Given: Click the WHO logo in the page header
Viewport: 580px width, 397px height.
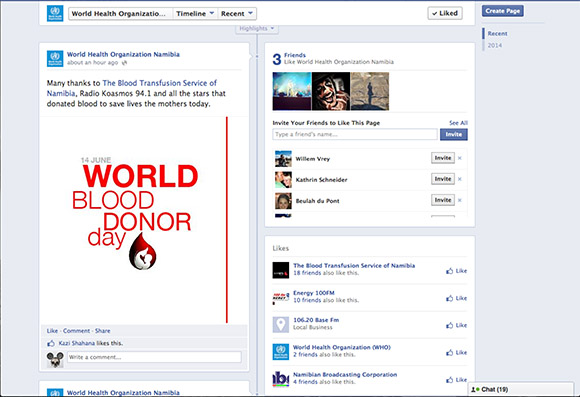Looking at the screenshot, I should click(x=55, y=13).
